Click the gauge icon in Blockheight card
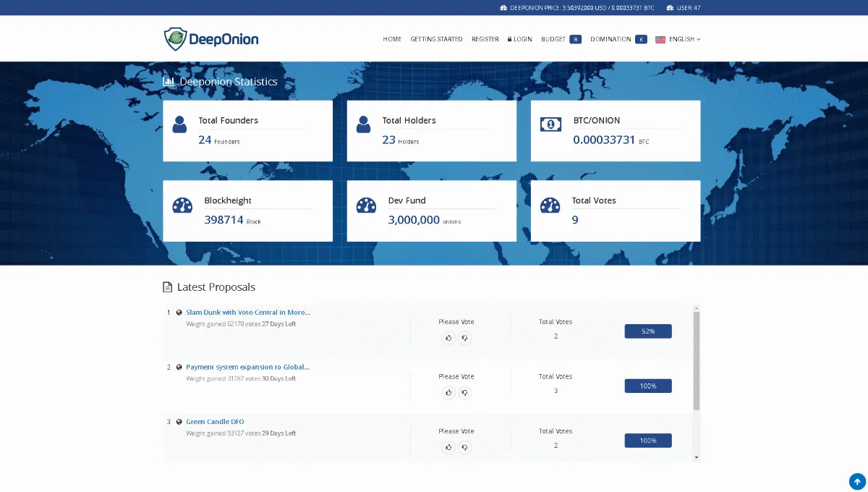 [x=182, y=205]
